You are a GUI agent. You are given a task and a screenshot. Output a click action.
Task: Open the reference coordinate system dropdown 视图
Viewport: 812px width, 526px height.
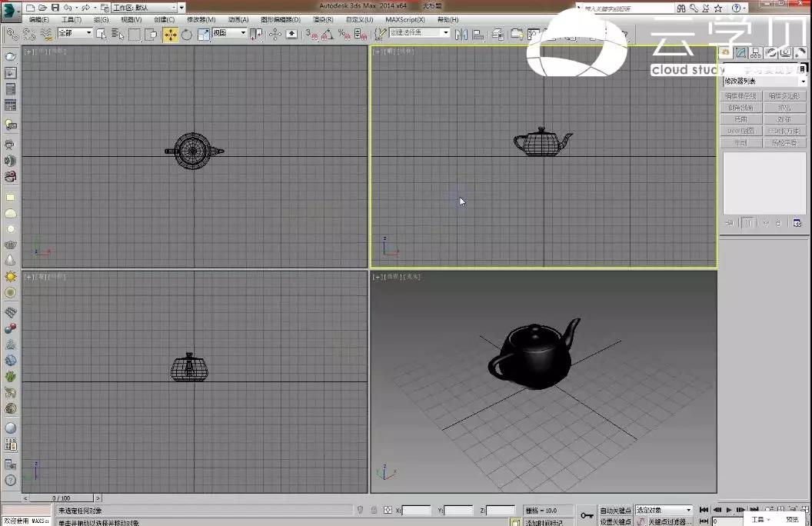[229, 32]
